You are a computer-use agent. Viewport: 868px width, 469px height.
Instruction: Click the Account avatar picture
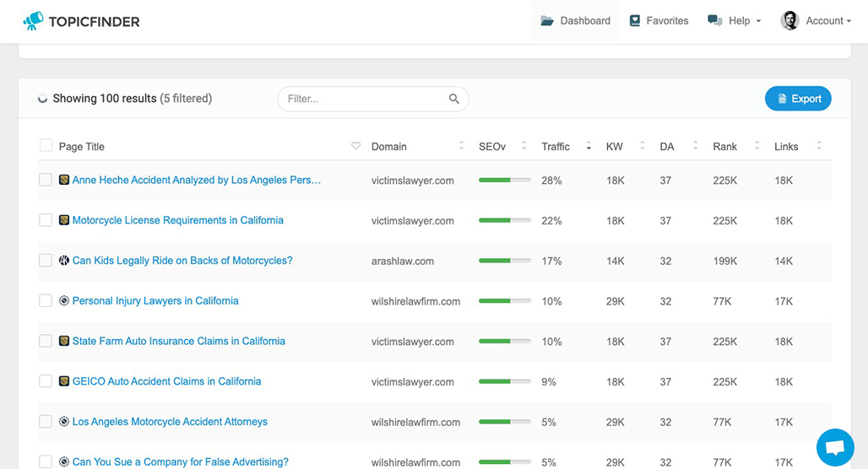pyautogui.click(x=789, y=20)
